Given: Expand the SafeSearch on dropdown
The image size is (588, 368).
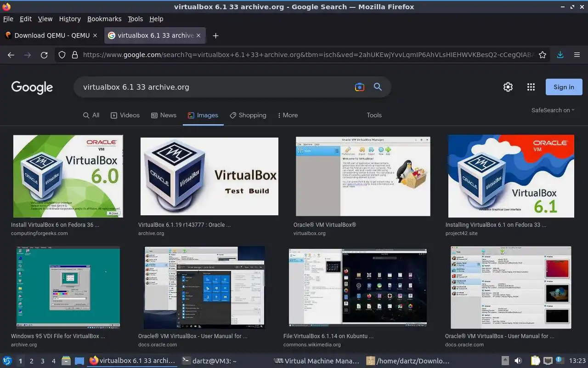Looking at the screenshot, I should tap(553, 110).
